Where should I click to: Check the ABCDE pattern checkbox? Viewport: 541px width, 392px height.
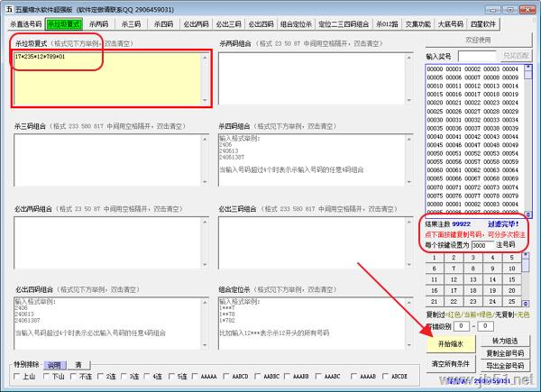pos(385,376)
